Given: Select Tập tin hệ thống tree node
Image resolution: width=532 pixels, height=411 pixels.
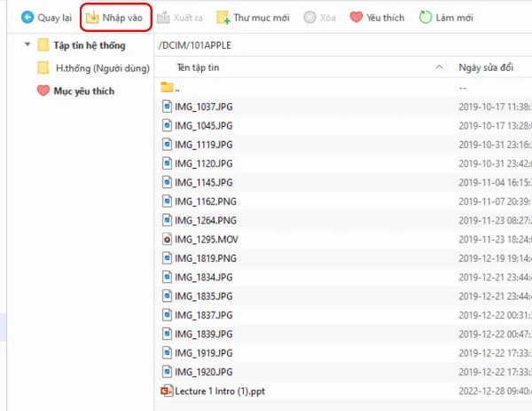Looking at the screenshot, I should (x=87, y=45).
